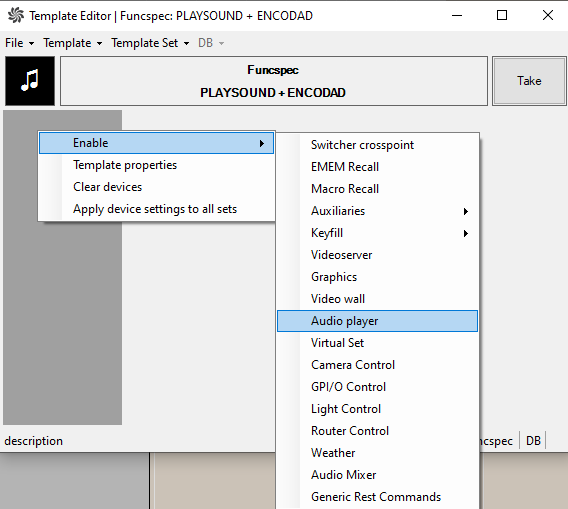Viewport: 568px width, 509px height.
Task: Open the Template dropdown menu
Action: [72, 43]
